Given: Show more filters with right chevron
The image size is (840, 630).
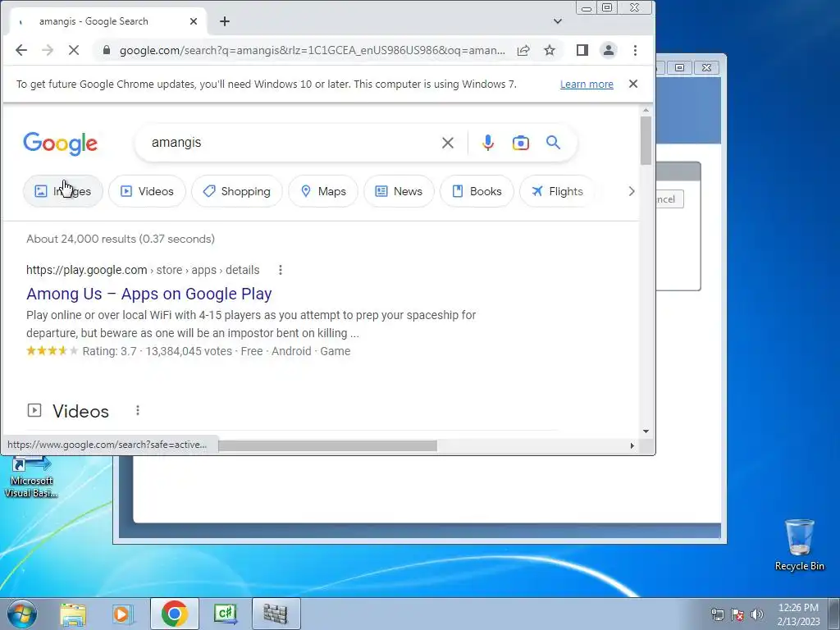Looking at the screenshot, I should point(631,191).
